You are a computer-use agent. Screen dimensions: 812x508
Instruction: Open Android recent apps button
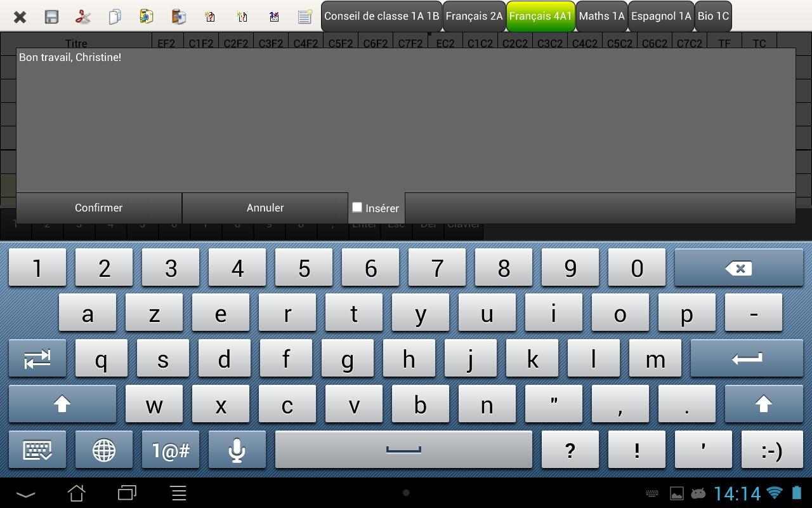127,493
